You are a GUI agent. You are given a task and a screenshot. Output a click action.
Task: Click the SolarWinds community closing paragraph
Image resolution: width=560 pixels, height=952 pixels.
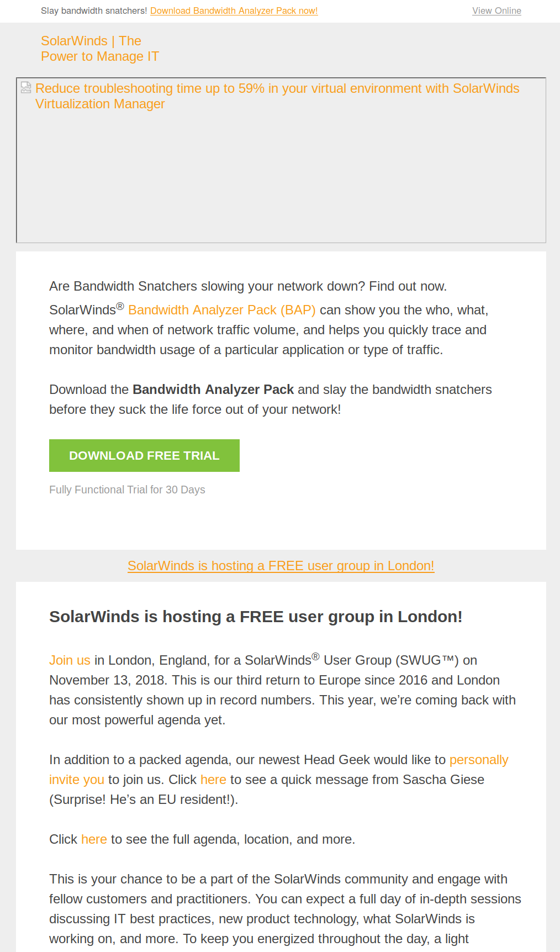coord(285,909)
